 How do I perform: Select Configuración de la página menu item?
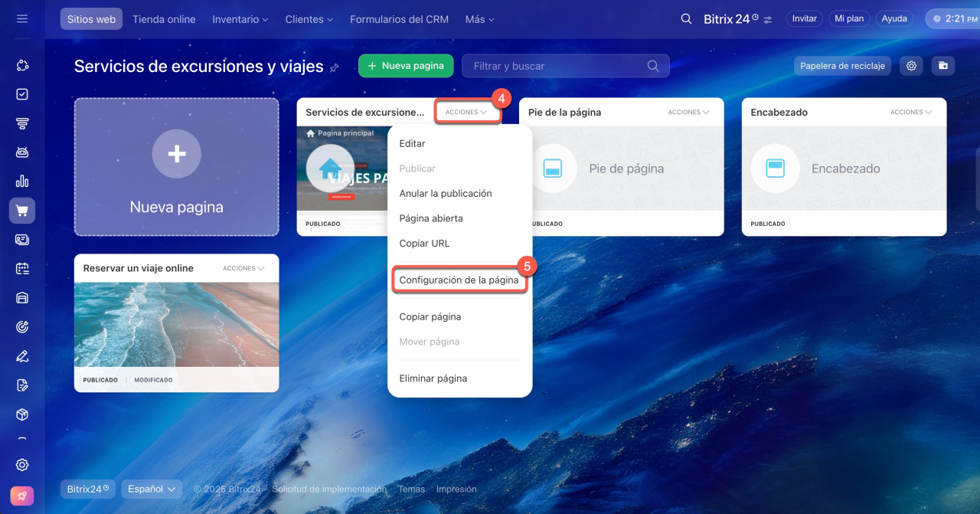459,280
